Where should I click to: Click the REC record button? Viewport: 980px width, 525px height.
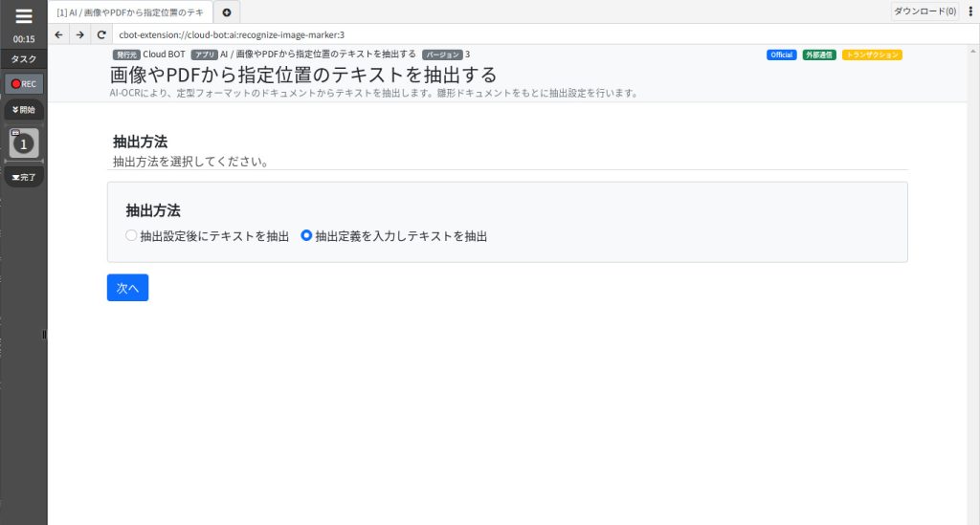[24, 83]
